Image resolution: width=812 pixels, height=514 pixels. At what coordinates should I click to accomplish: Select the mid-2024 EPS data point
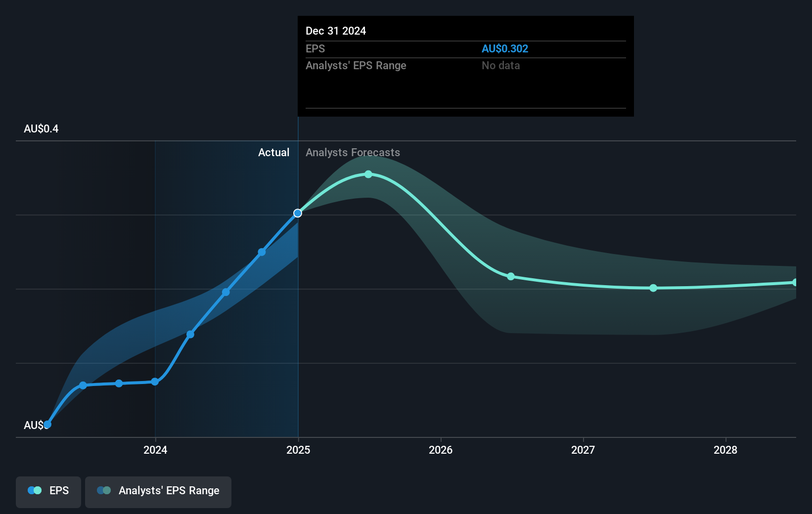226,292
